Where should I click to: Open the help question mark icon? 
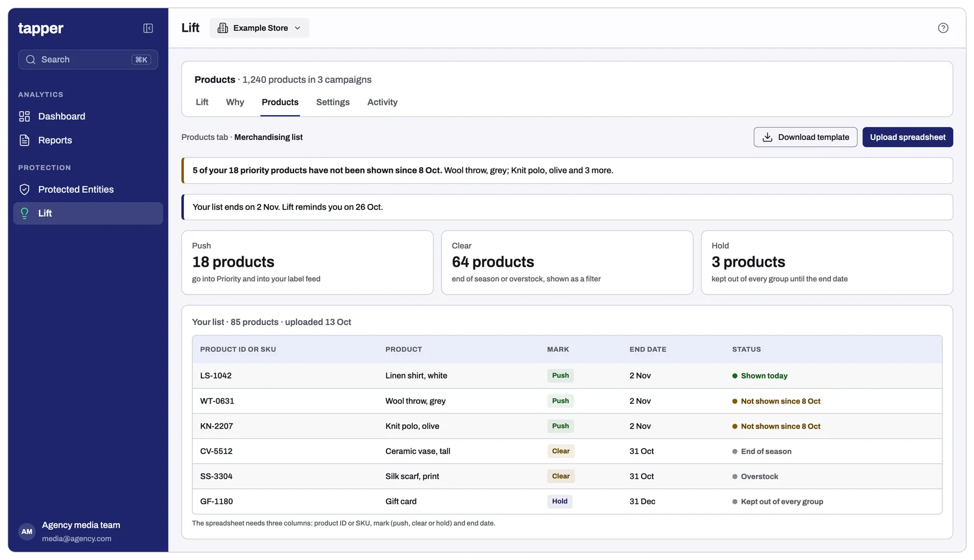click(x=943, y=28)
